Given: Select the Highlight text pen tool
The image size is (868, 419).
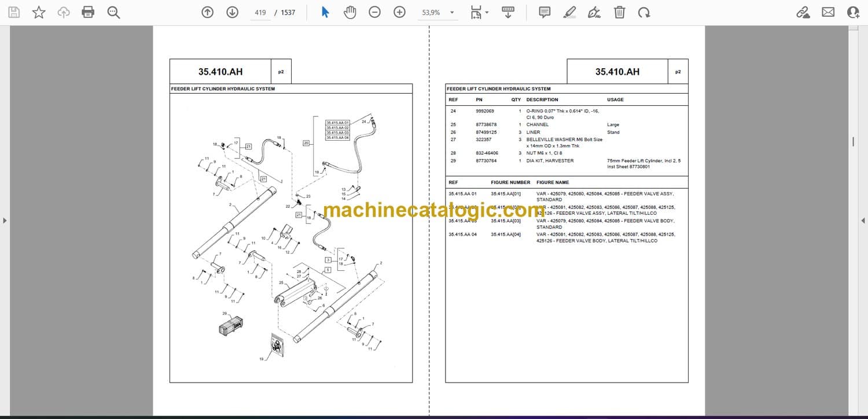Looking at the screenshot, I should coord(570,12).
